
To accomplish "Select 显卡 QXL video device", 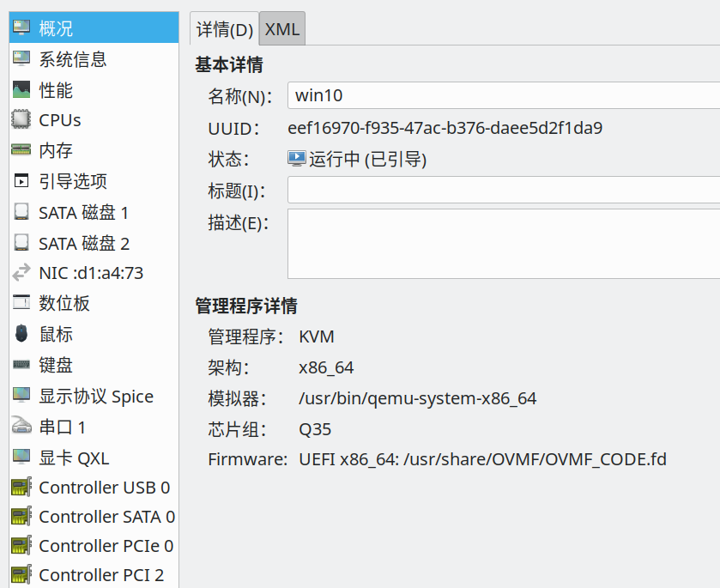I will (74, 458).
